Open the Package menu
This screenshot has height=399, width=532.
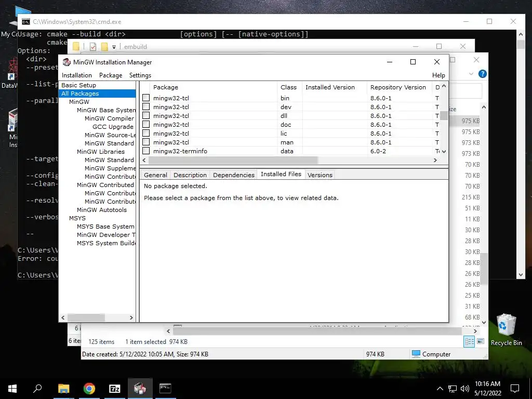coord(111,75)
